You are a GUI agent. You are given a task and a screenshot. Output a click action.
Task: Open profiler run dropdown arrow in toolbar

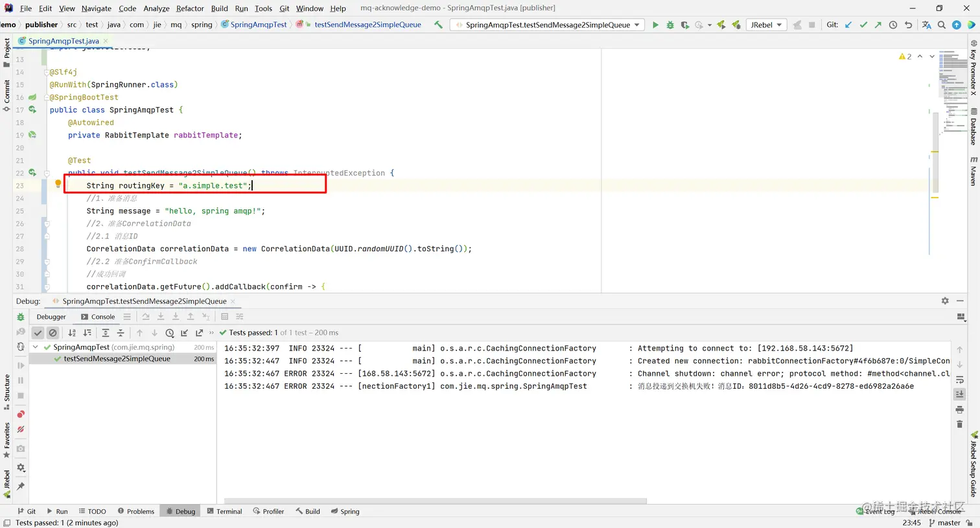[710, 25]
